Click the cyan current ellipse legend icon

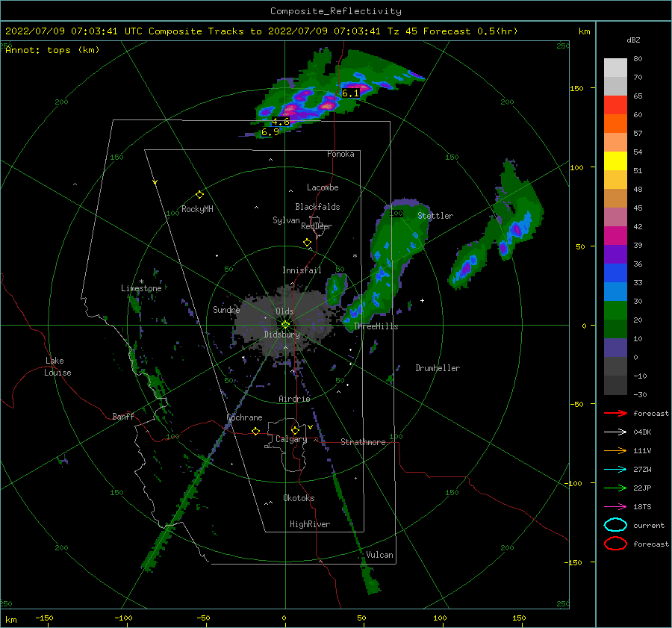[615, 525]
